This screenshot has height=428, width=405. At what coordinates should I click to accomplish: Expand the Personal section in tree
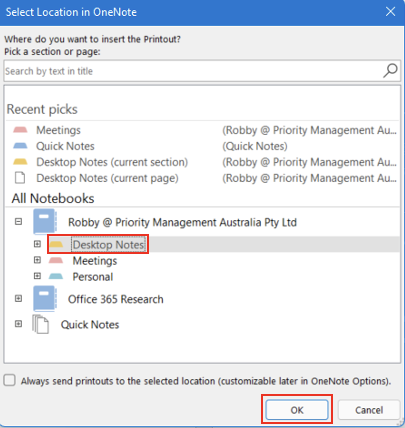pos(37,276)
